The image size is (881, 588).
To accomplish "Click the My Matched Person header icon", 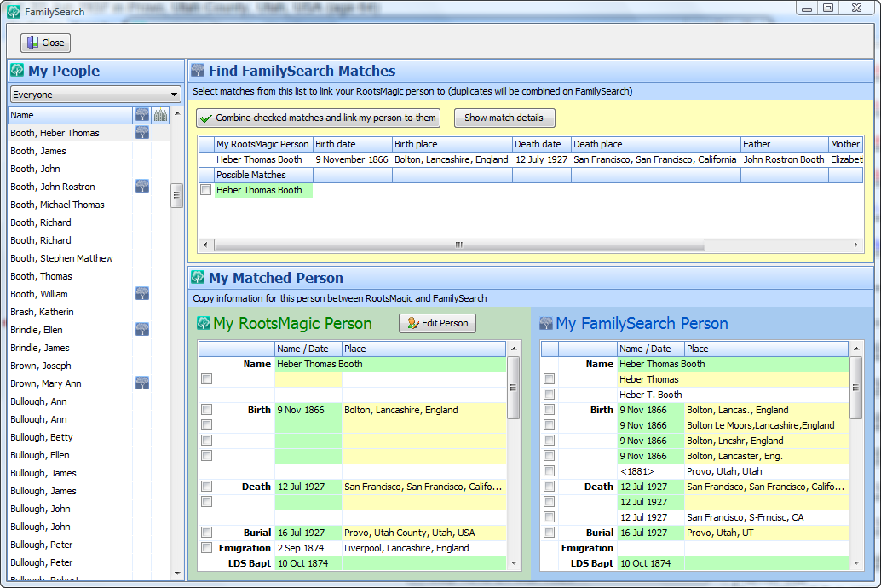I will (x=198, y=277).
